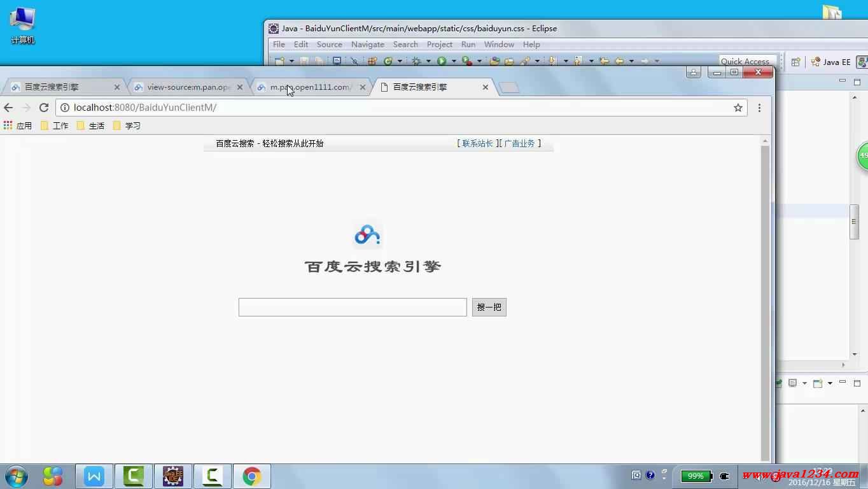Click the localhost:8080/BaiduYunClientM/ address bar
868x489 pixels.
[x=401, y=108]
